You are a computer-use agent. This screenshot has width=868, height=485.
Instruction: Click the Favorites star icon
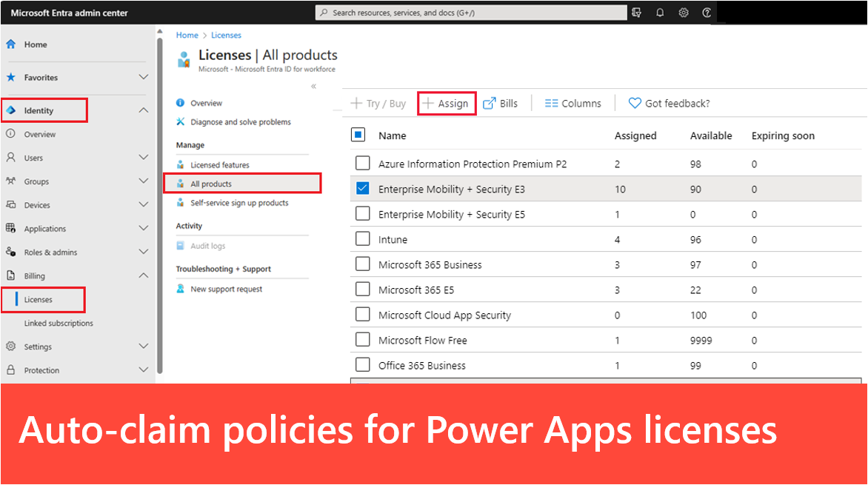tap(11, 77)
